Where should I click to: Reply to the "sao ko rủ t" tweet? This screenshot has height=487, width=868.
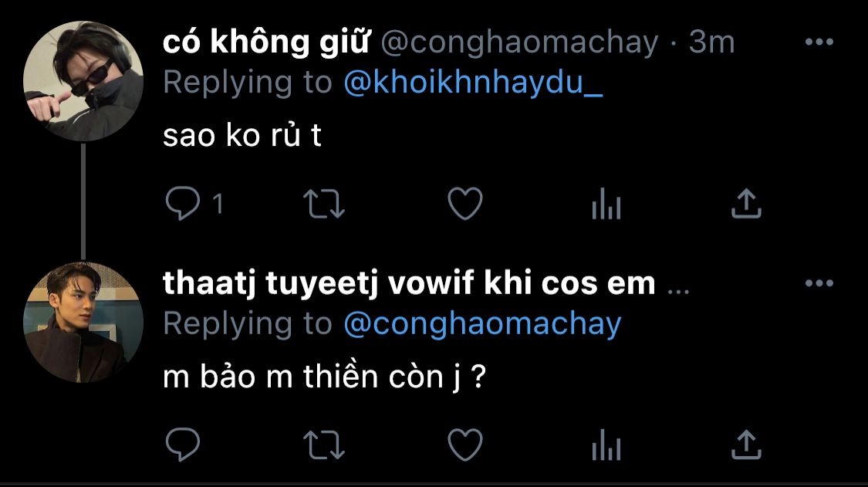click(184, 205)
